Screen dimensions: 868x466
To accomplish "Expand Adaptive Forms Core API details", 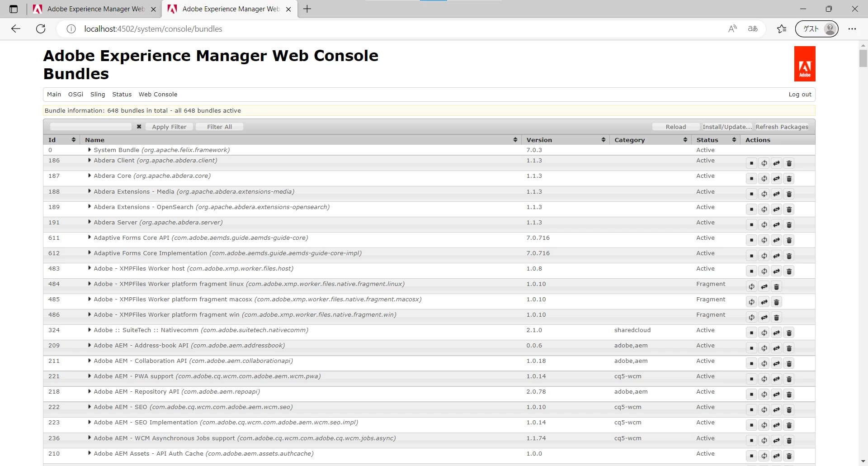I will (x=90, y=238).
